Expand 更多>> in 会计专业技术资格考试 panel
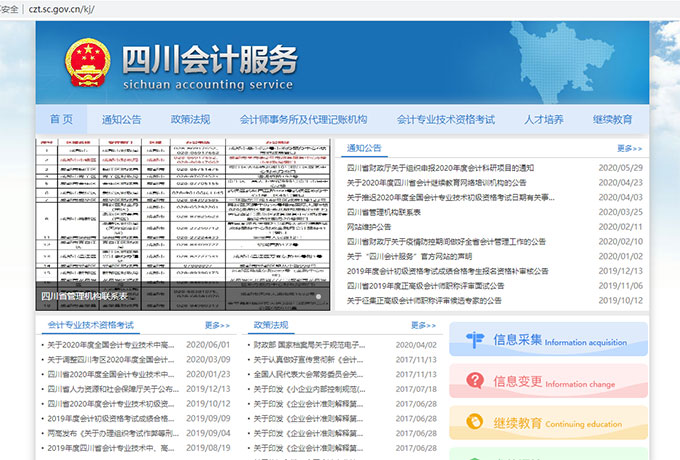The image size is (680, 460). coord(216,326)
